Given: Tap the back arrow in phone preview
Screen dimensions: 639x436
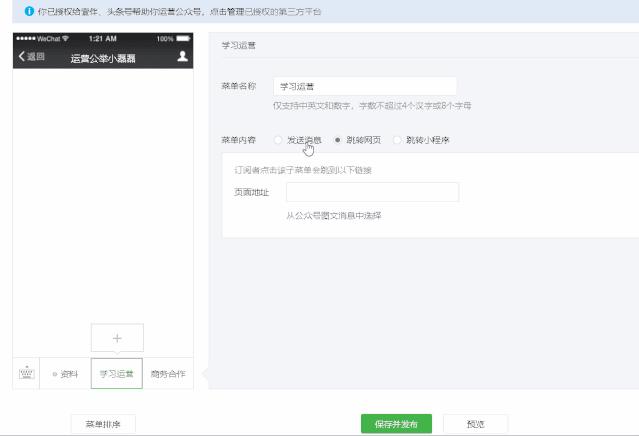Looking at the screenshot, I should tap(22, 56).
